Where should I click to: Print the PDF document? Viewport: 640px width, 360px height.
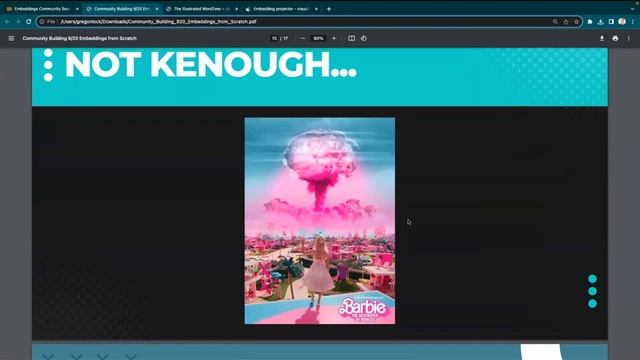click(615, 38)
